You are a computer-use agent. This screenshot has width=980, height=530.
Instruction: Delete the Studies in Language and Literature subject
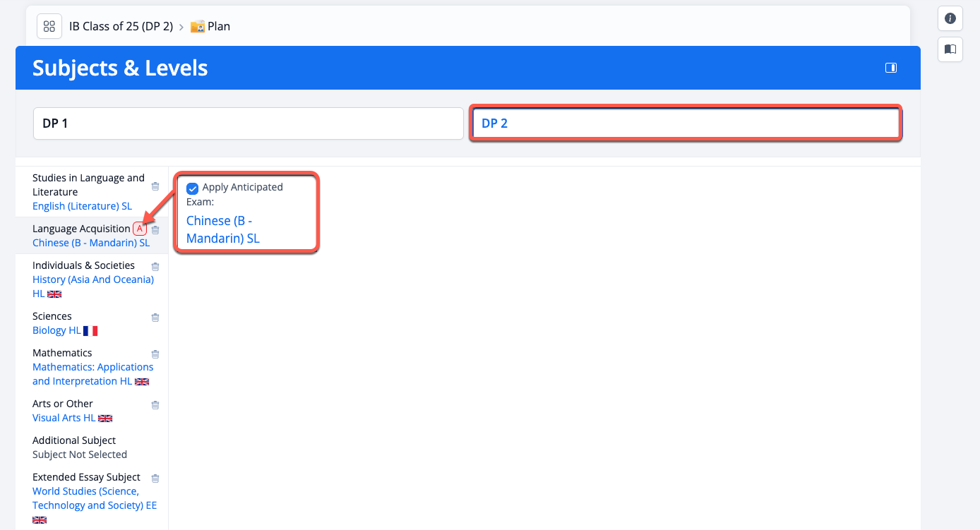155,186
